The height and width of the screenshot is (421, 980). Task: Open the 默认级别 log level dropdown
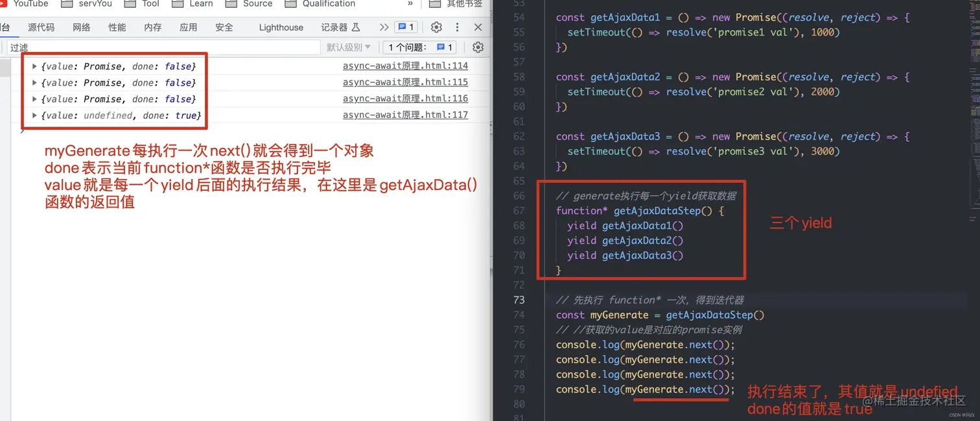point(349,47)
